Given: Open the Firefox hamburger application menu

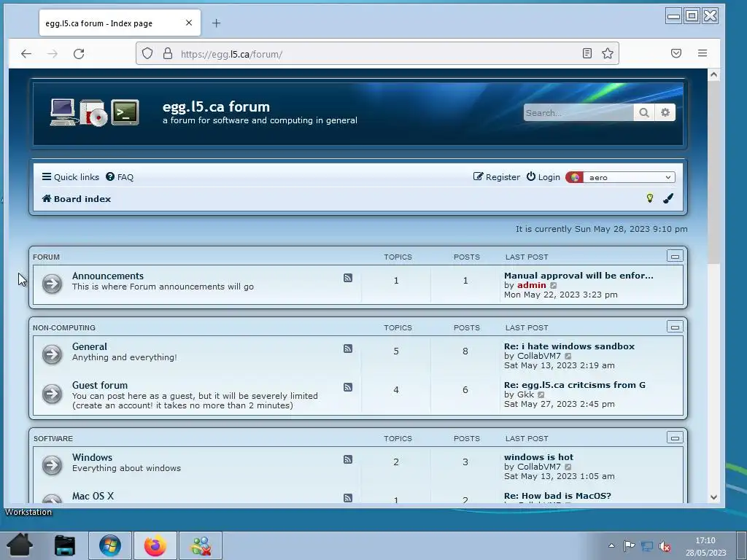Looking at the screenshot, I should click(x=703, y=53).
